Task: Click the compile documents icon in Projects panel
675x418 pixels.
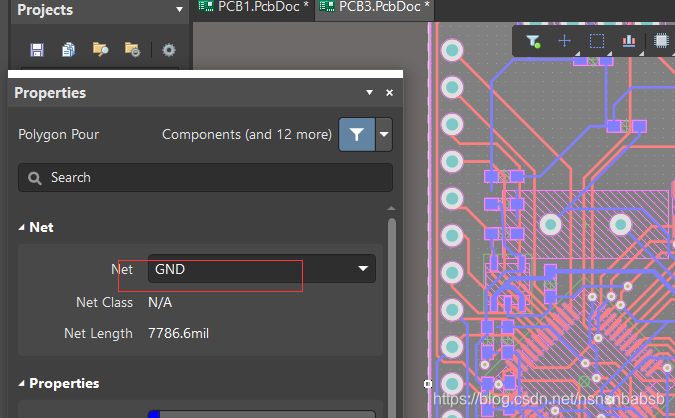Action: tap(68, 50)
